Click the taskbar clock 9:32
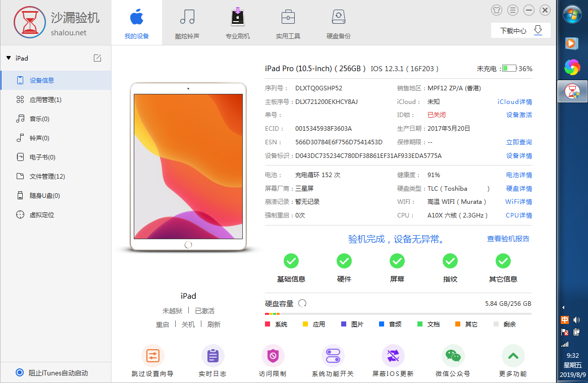The image size is (588, 383). pos(572,355)
